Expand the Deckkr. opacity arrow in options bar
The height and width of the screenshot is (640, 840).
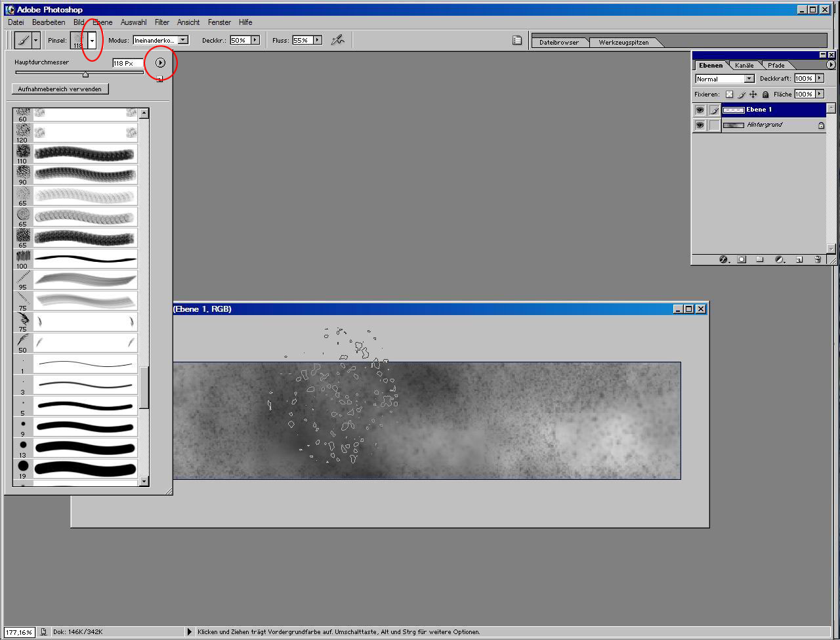(255, 40)
